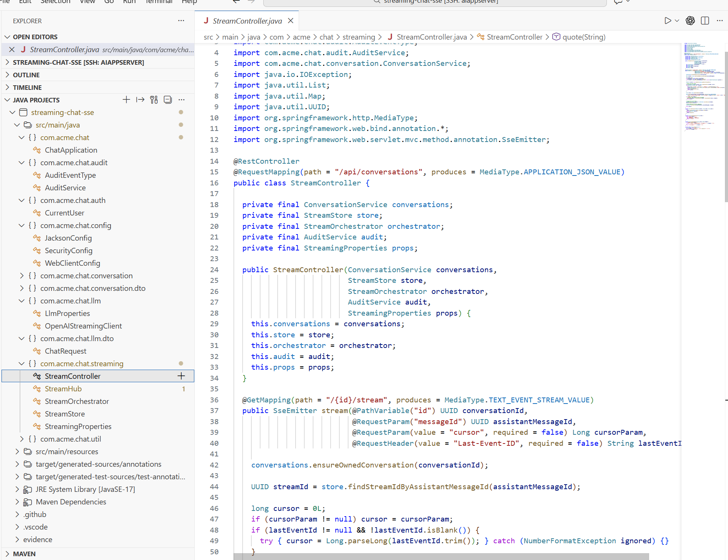Click the add icon on StreamController row
728x560 pixels.
point(181,376)
